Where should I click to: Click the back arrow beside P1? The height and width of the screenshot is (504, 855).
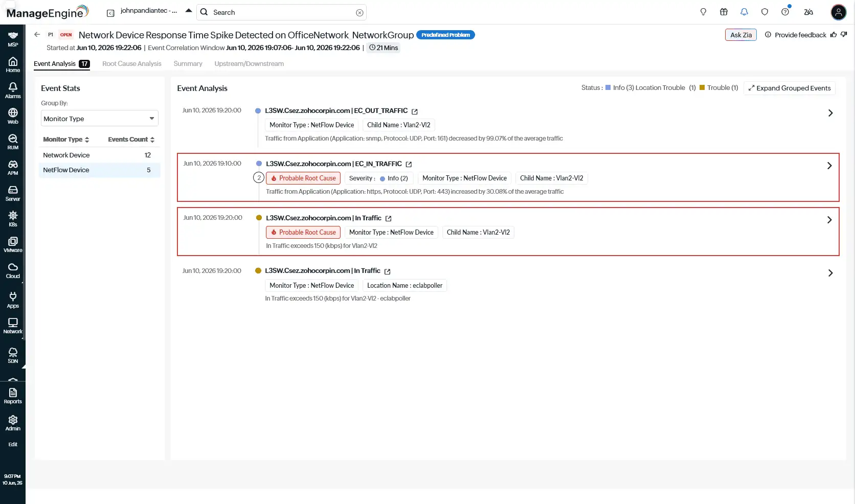[x=37, y=35]
